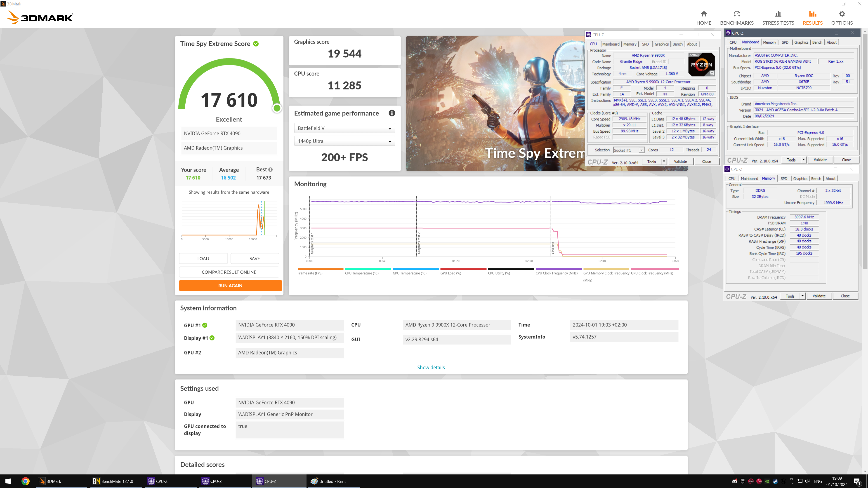The image size is (868, 488).
Task: Toggle the Frame rate (FPS) series in the Monitoring legend
Action: (x=320, y=271)
